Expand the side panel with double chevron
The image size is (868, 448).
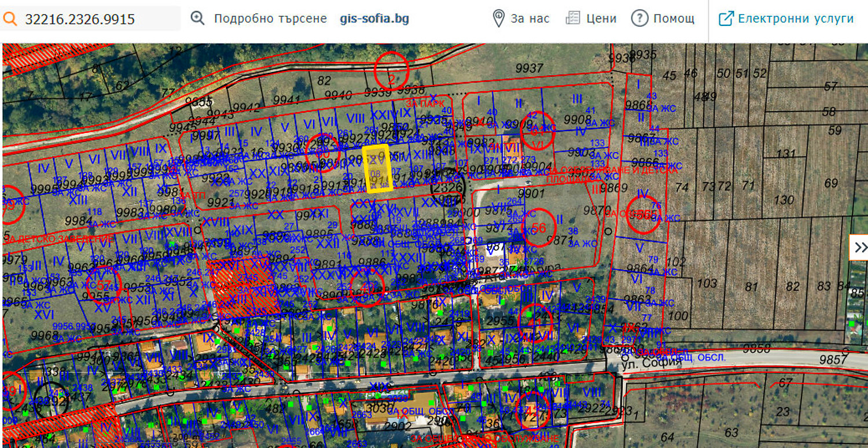(x=860, y=247)
